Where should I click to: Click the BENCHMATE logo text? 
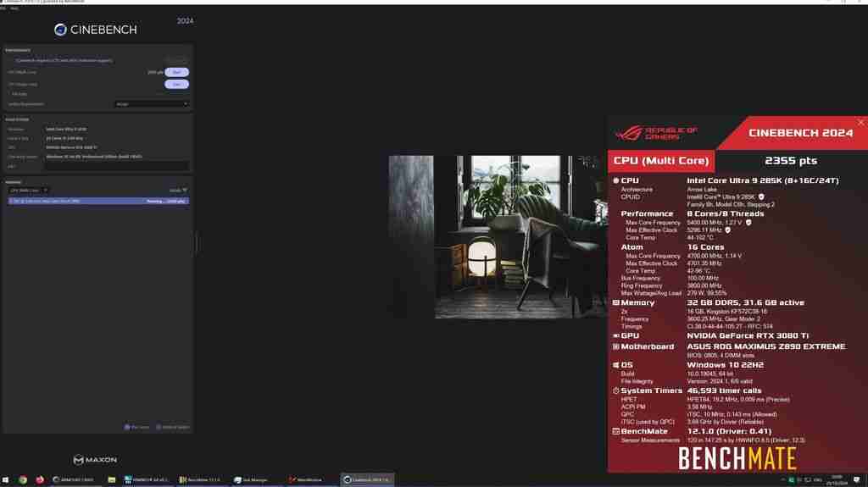coord(737,459)
